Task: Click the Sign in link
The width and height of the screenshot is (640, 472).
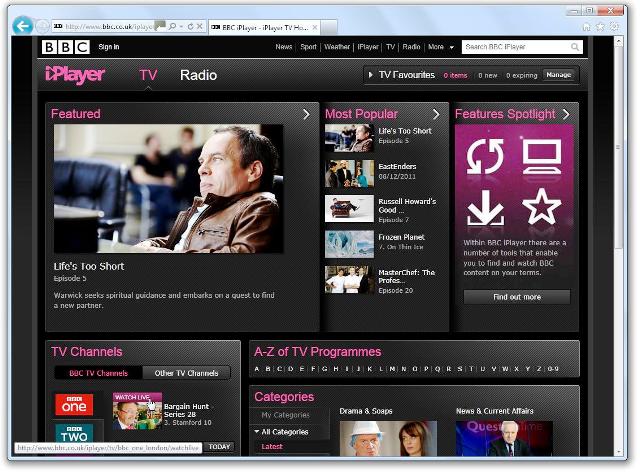Action: (x=109, y=47)
